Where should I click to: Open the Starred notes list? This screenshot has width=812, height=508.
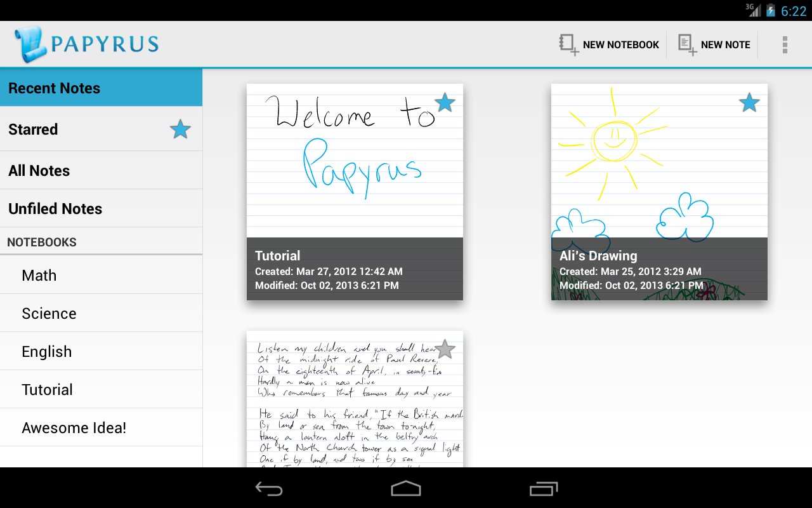pos(101,129)
